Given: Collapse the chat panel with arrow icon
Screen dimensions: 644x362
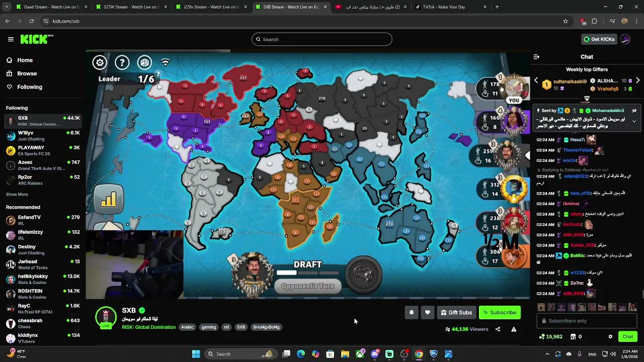Looking at the screenshot, I should click(536, 57).
